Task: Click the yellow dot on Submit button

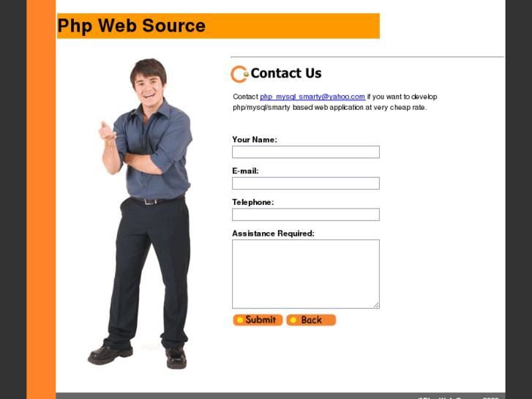Action: 240,320
